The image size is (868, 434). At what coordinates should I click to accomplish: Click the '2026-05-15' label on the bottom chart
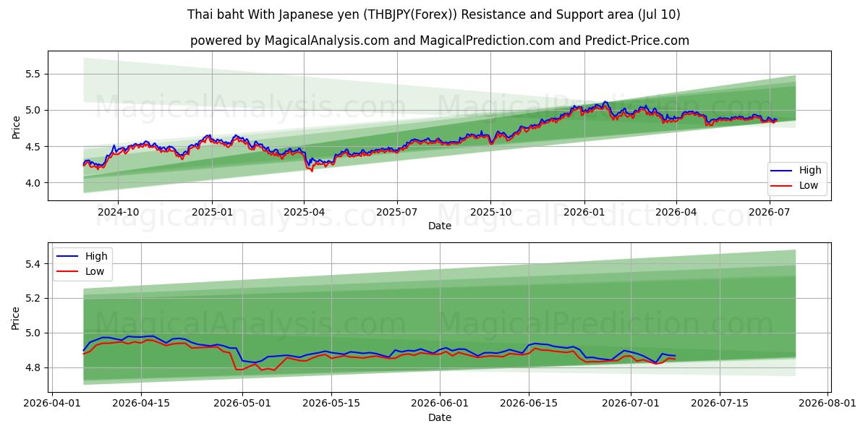click(331, 404)
